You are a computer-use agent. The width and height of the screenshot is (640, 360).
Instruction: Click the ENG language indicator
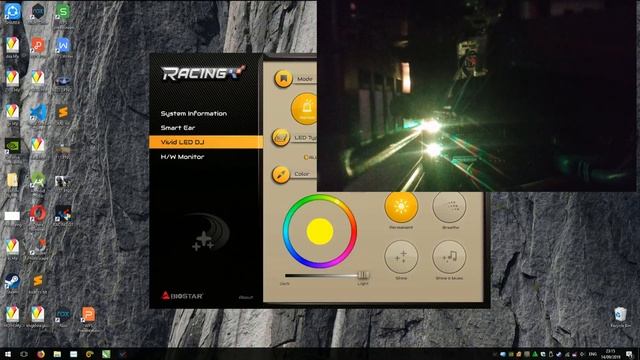[593, 354]
